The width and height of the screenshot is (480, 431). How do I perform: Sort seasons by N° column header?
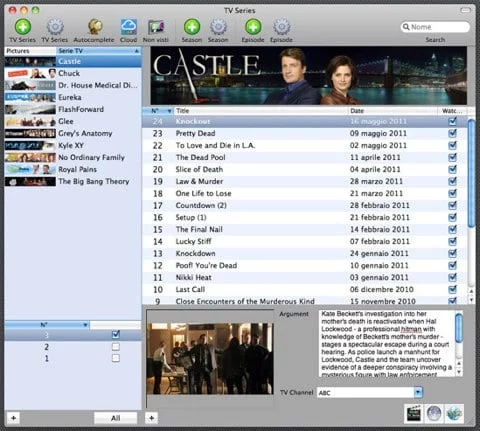(47, 325)
